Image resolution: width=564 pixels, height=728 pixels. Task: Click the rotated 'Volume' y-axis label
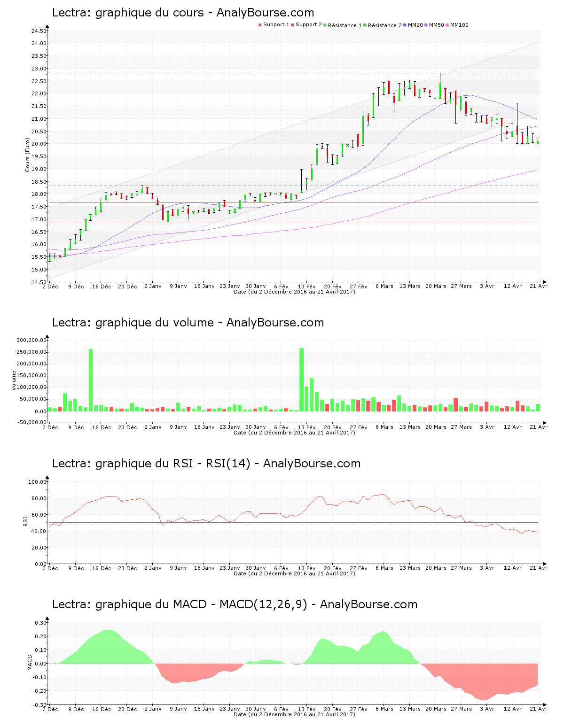tap(14, 380)
